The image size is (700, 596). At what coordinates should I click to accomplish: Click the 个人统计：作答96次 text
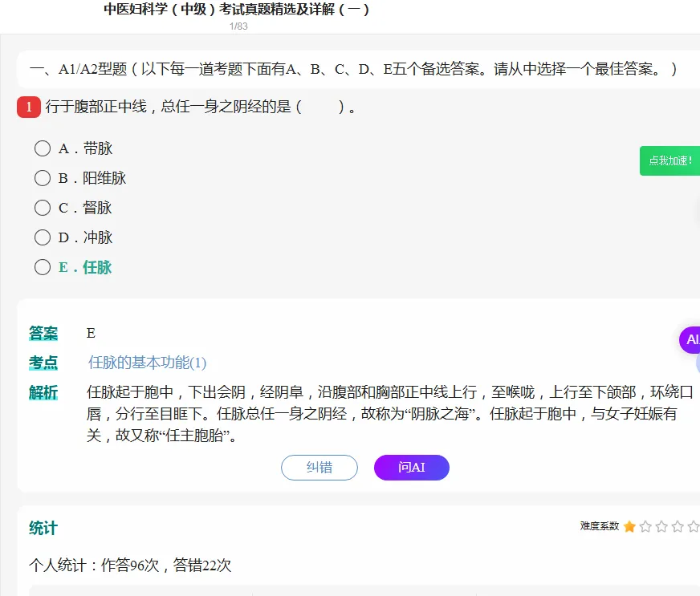coord(130,566)
